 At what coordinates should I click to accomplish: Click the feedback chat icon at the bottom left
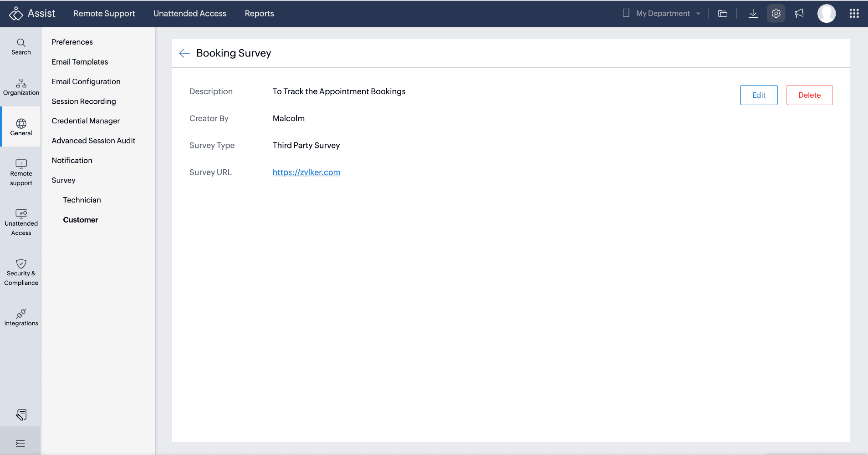[x=21, y=415]
